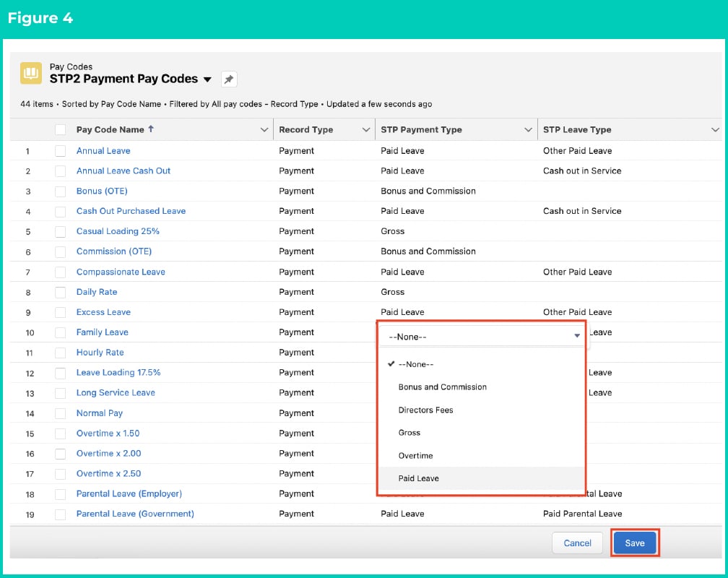Viewport: 728px width, 578px height.
Task: Open the Normal Pay link
Action: tap(100, 413)
